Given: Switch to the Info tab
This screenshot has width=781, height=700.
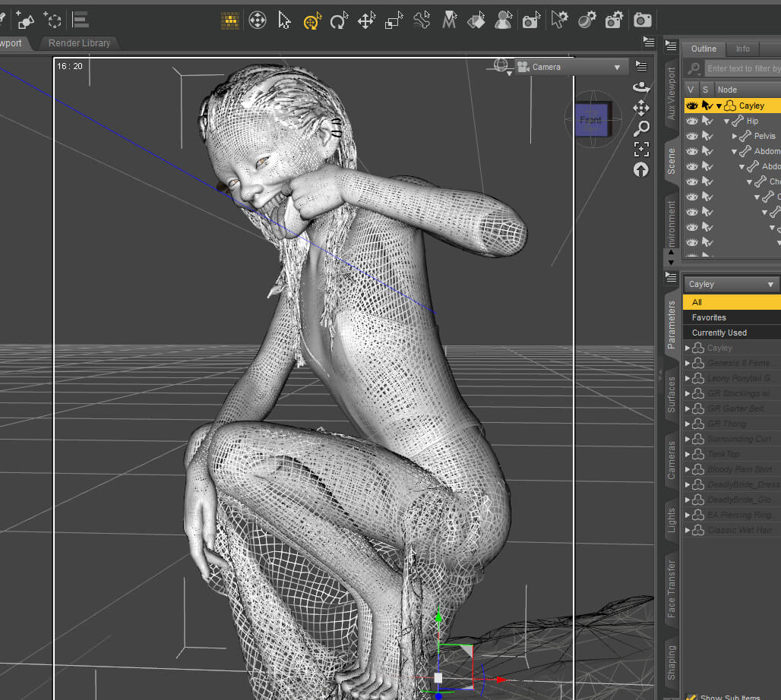Looking at the screenshot, I should coord(743,49).
